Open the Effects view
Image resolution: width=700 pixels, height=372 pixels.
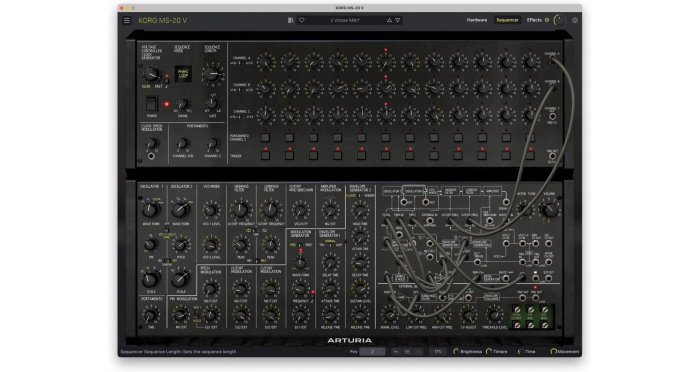click(534, 20)
